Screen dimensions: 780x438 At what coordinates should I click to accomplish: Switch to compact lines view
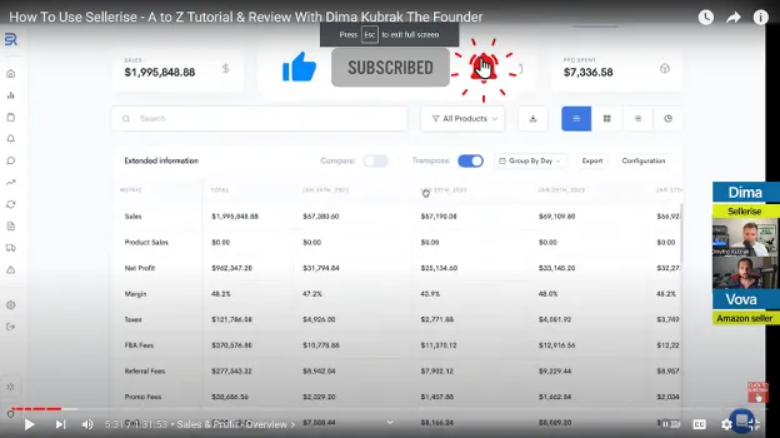pyautogui.click(x=638, y=118)
